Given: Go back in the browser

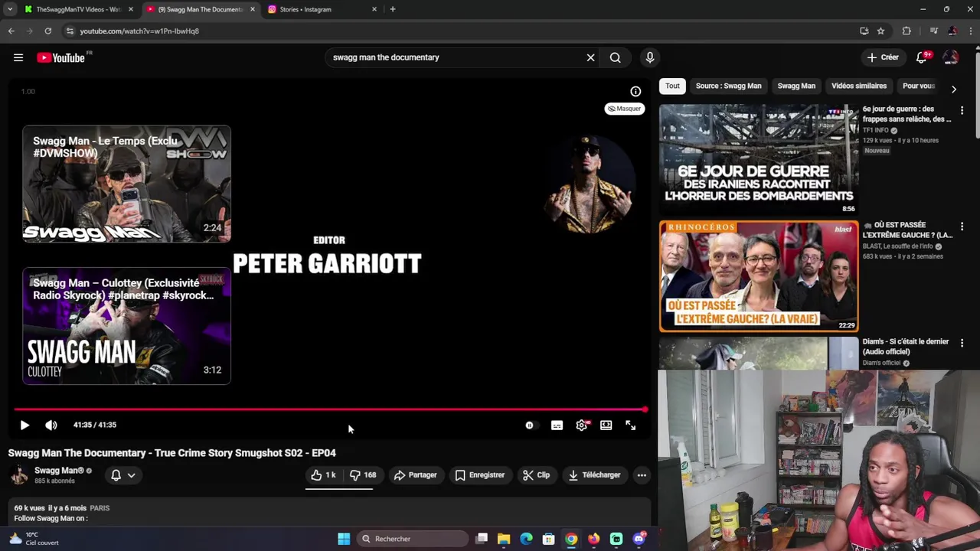Looking at the screenshot, I should click(x=11, y=31).
